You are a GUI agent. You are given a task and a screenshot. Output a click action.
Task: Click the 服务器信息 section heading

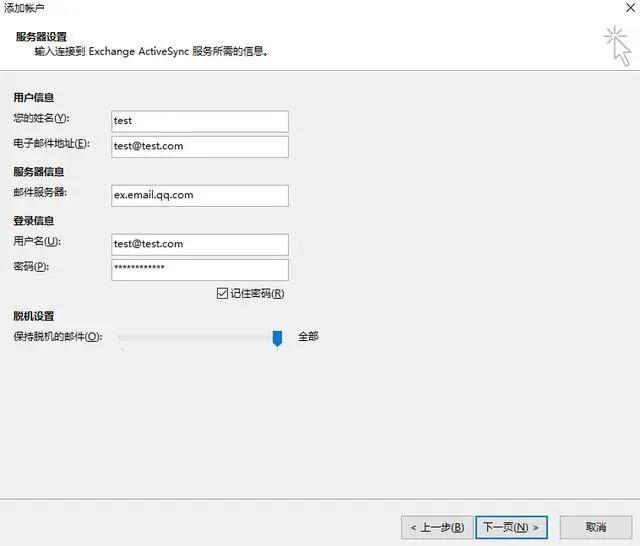[39, 172]
